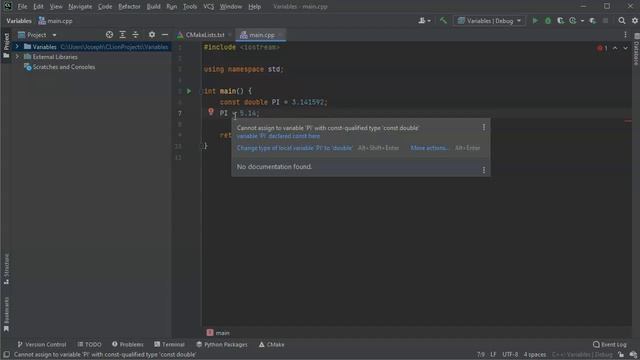Expand all items in Project panel
The width and height of the screenshot is (640, 360).
[122, 35]
